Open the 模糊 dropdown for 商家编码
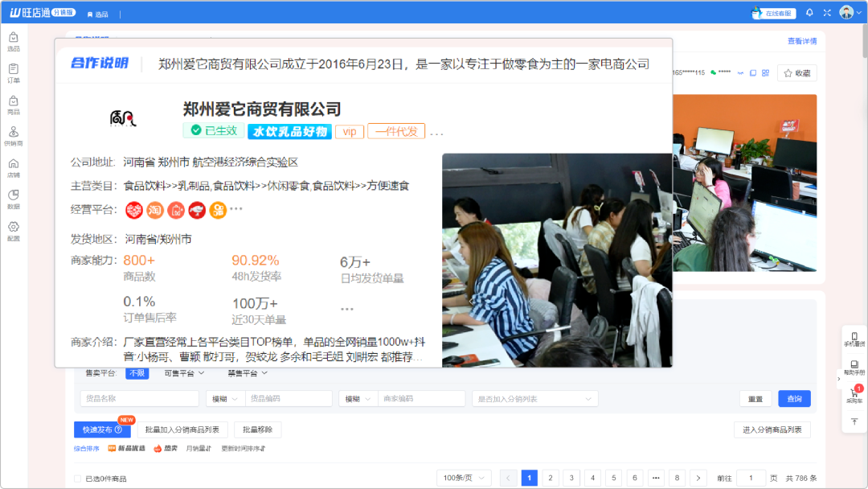This screenshot has height=489, width=868. click(x=358, y=399)
